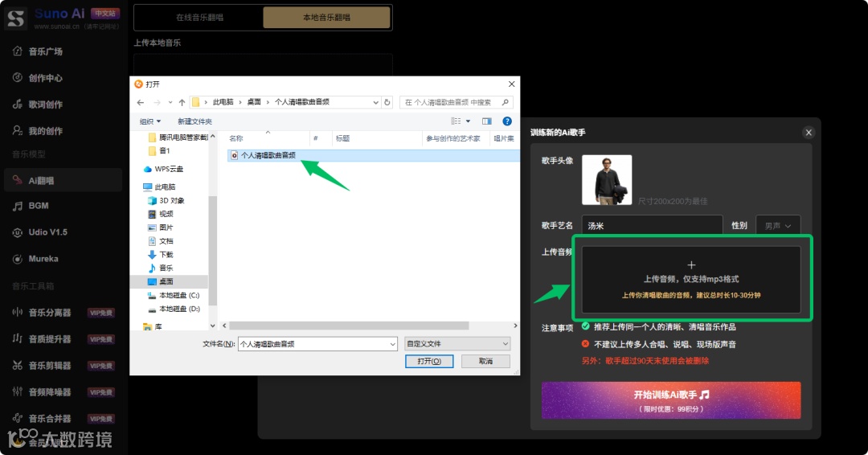Switch to the 本地音乐翻唱 tab
This screenshot has width=868, height=455.
click(326, 18)
